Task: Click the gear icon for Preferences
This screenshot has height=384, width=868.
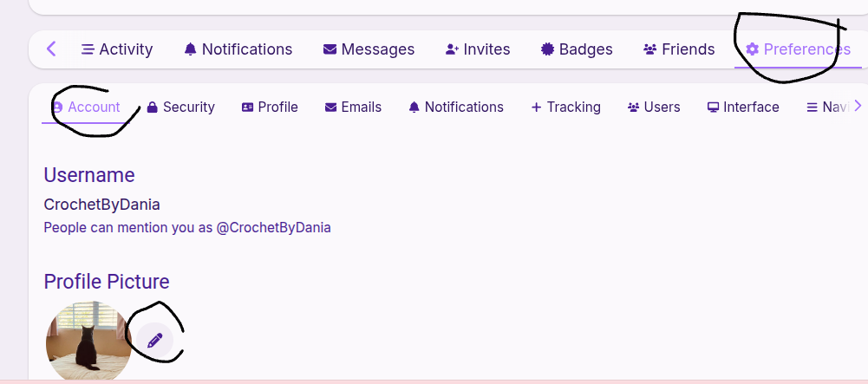Action: click(752, 49)
